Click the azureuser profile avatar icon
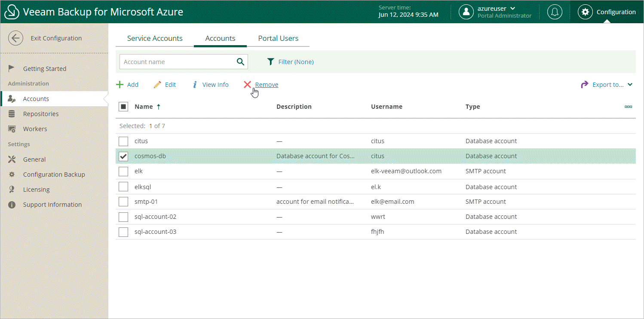Viewport: 644px width, 319px height. (466, 12)
